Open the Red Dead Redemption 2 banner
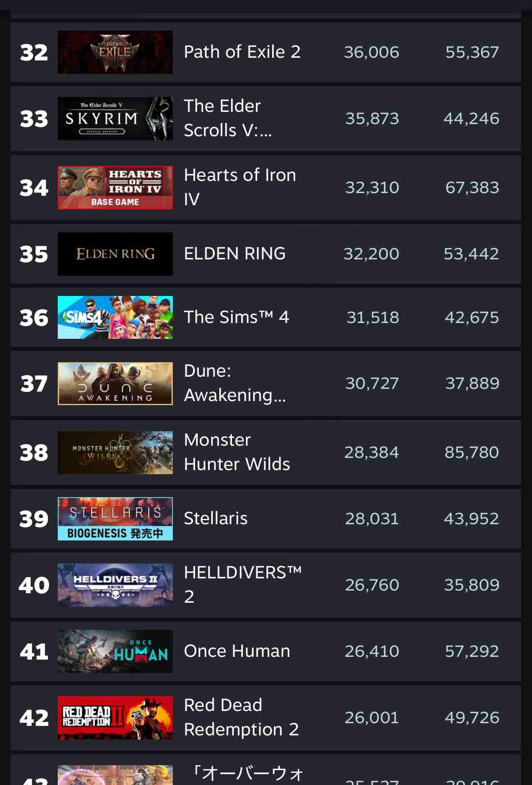Viewport: 532px width, 785px height. tap(115, 718)
